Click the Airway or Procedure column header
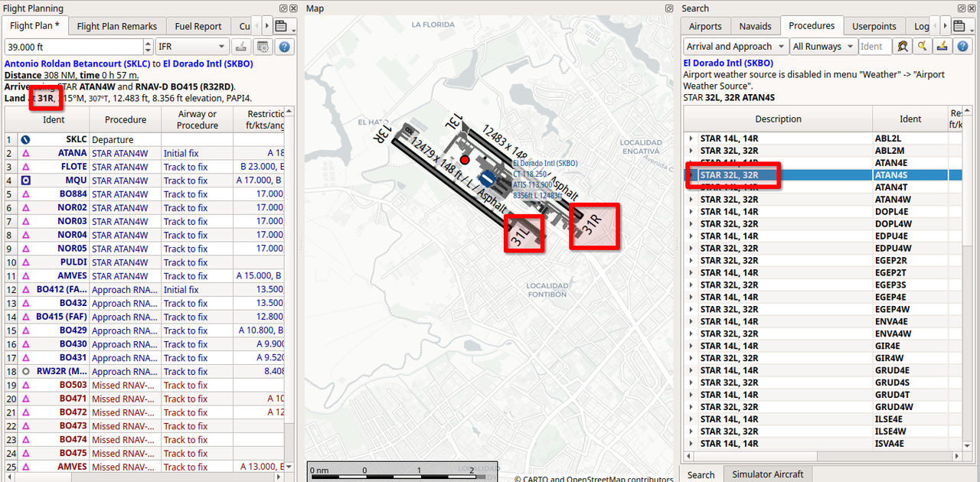This screenshot has width=980, height=482. (197, 119)
